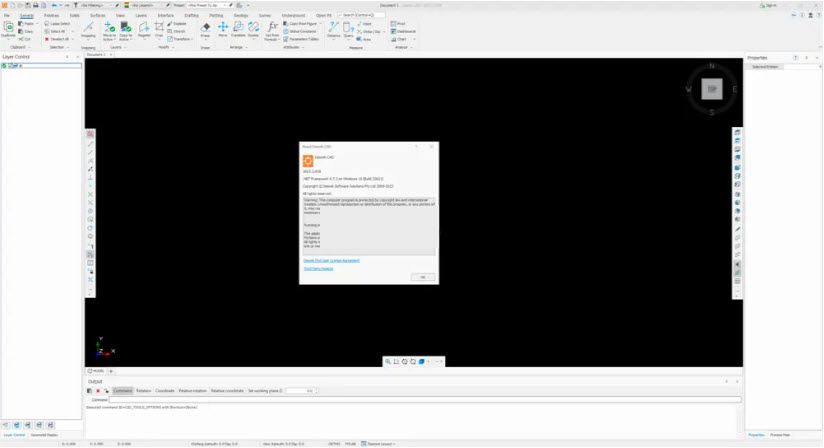Choose the Crop tool
824x448 pixels.
click(x=159, y=30)
